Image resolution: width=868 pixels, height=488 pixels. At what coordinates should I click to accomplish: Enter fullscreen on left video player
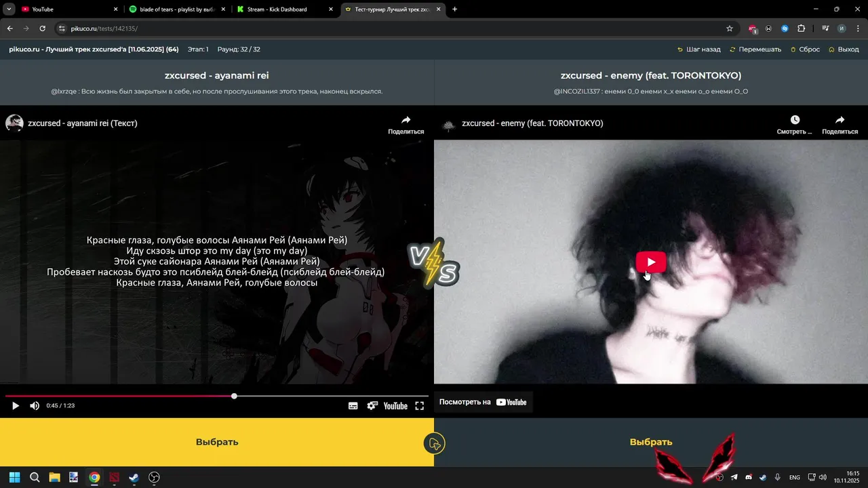coord(420,406)
